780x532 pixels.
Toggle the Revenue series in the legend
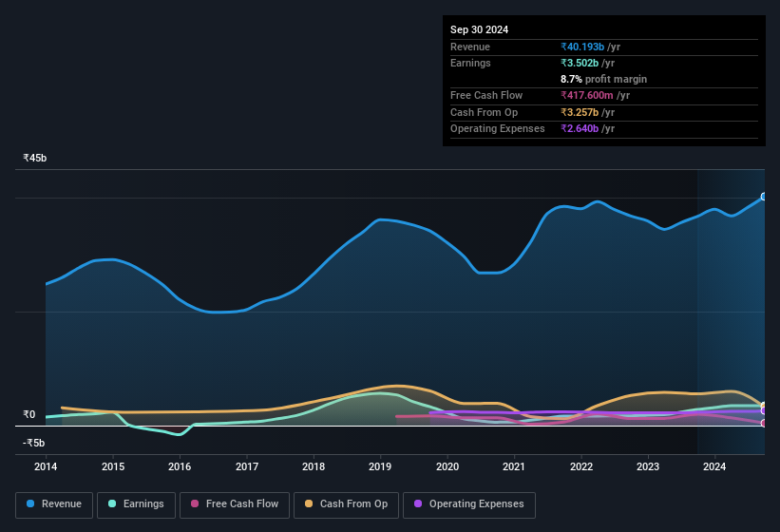55,504
